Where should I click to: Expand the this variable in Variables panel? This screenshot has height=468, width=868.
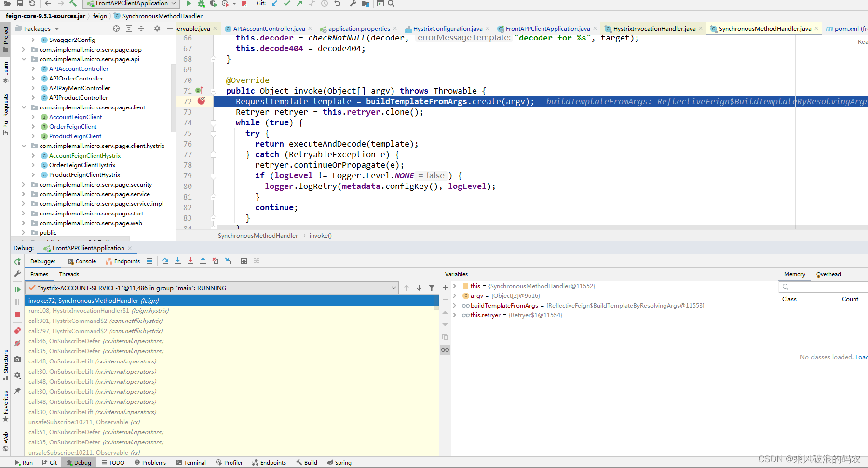tap(455, 286)
